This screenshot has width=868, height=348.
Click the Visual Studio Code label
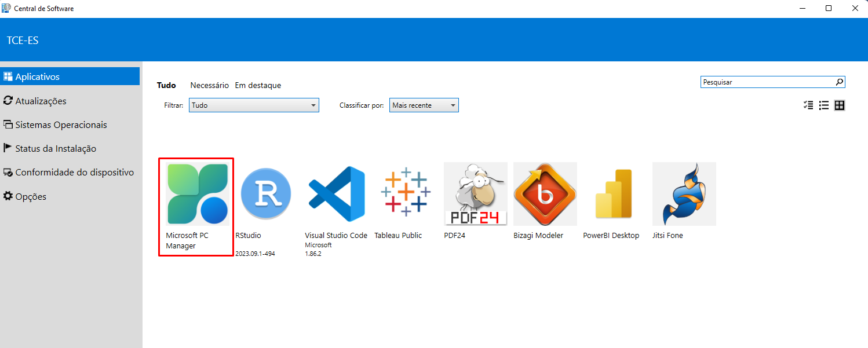tap(336, 236)
